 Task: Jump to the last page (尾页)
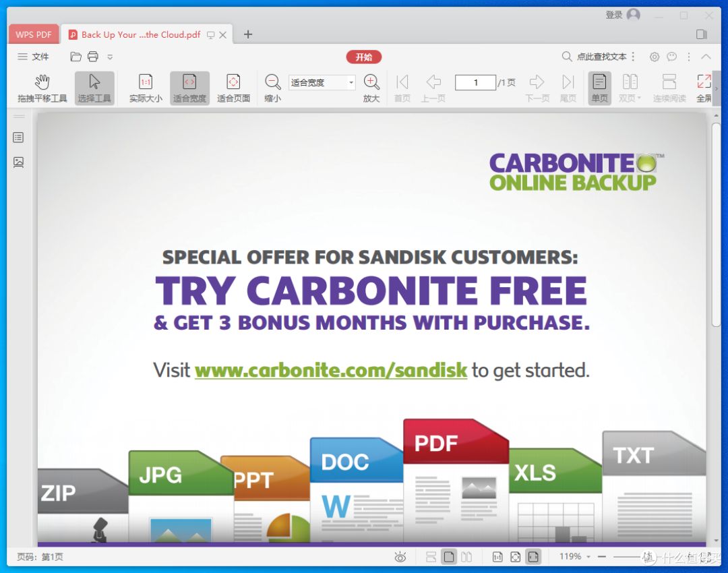[568, 88]
